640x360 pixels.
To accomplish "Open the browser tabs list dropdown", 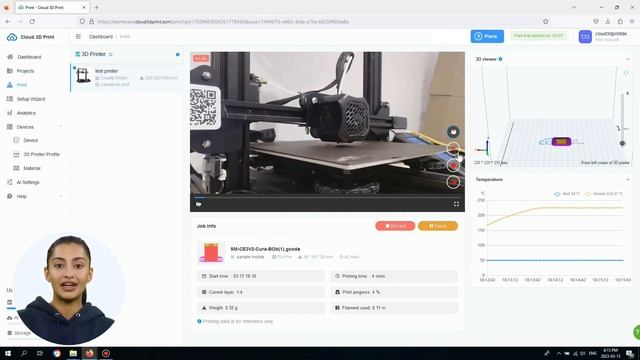I will point(573,7).
